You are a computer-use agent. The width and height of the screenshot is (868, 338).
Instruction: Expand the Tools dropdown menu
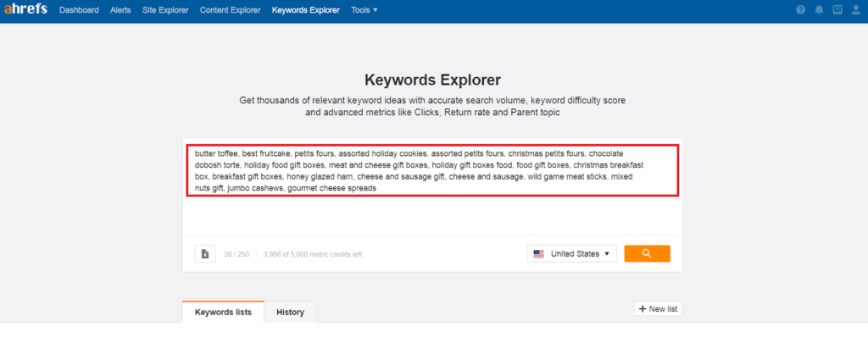tap(364, 10)
